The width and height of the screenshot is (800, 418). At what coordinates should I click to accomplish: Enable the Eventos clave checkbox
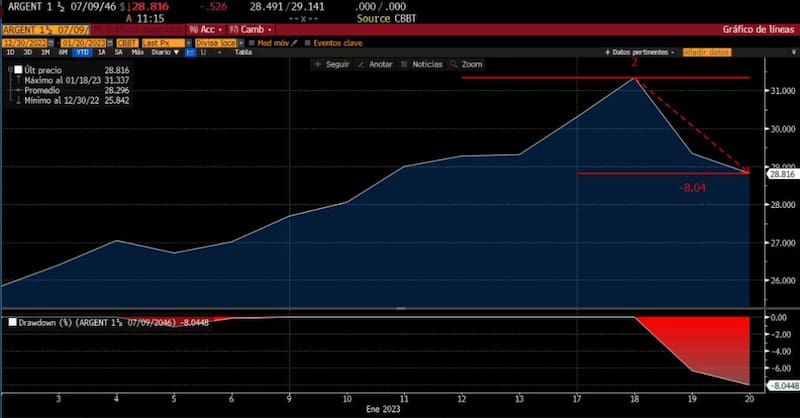pos(309,43)
